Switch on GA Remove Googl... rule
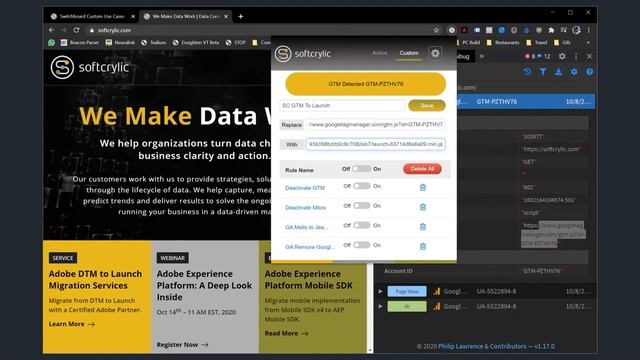The height and width of the screenshot is (360, 640). [x=362, y=244]
